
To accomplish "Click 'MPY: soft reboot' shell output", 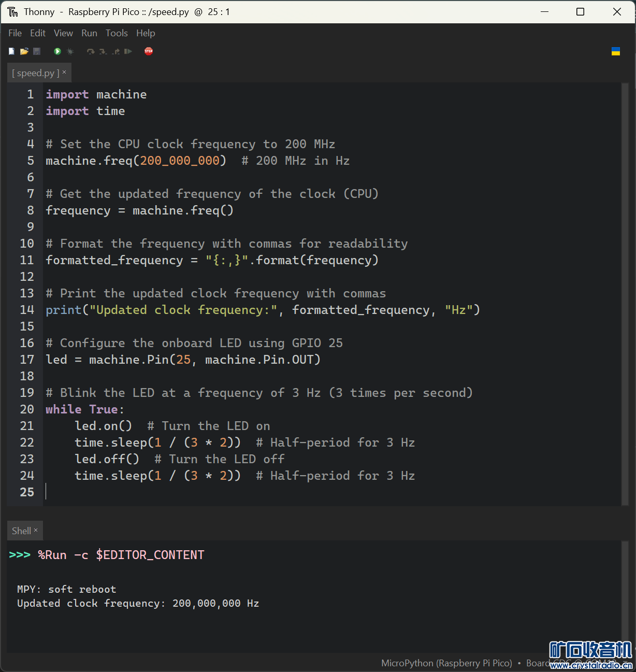I will coord(67,589).
